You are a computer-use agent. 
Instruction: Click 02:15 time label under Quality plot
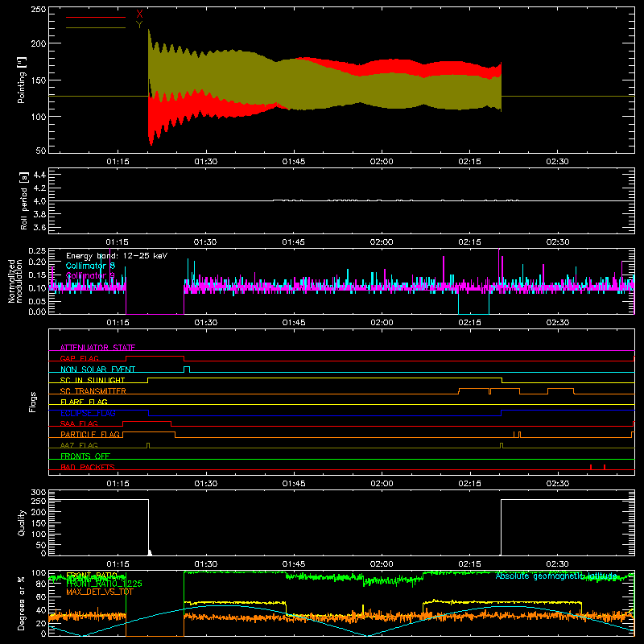(469, 564)
